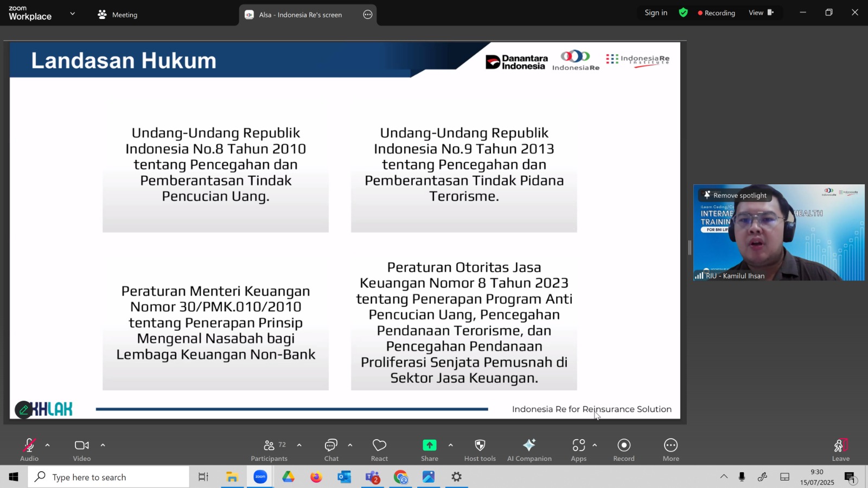Launch the AI Companion
Screen dimensions: 868x488
529,450
